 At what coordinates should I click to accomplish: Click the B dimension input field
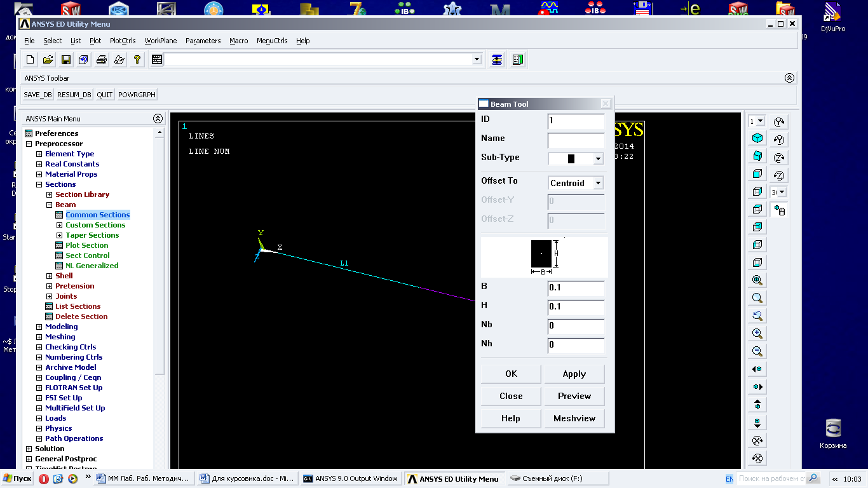pyautogui.click(x=576, y=288)
